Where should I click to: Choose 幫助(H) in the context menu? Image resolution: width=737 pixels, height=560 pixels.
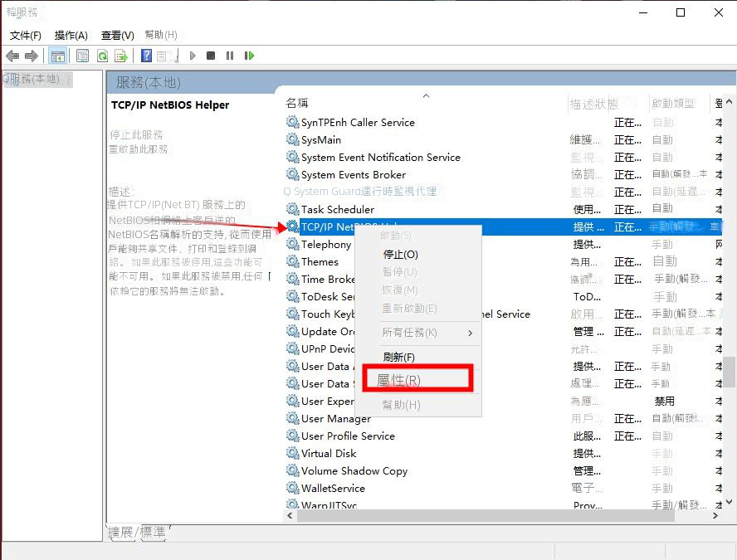tap(401, 405)
